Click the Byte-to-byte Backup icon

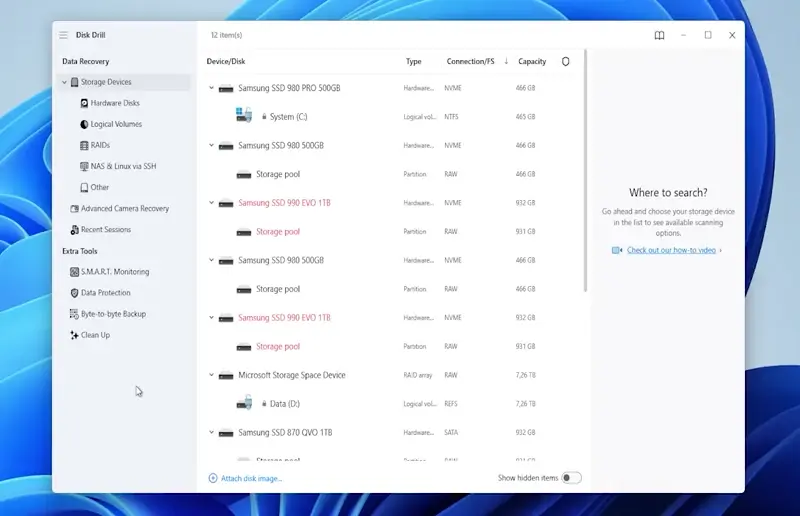[74, 314]
